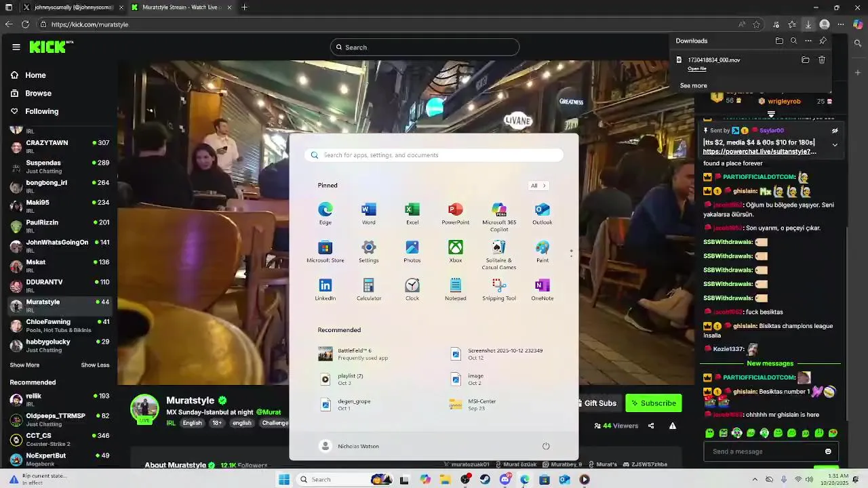Favorite this page with star icon
The height and width of the screenshot is (488, 868).
[x=756, y=24]
